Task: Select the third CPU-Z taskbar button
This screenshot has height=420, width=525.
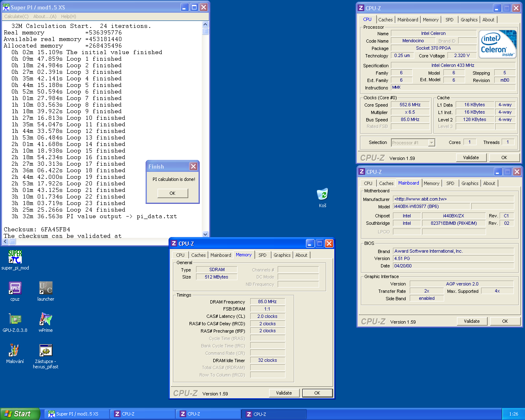Action: click(274, 414)
